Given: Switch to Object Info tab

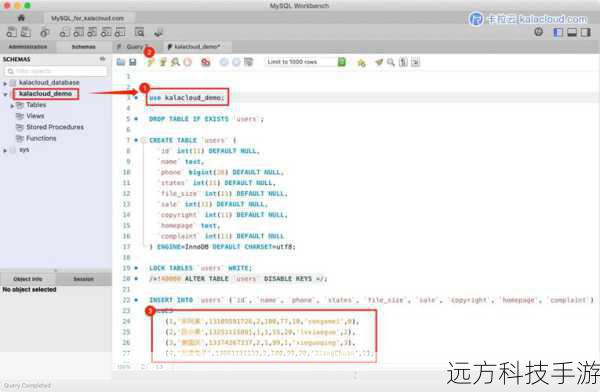Looking at the screenshot, I should [28, 279].
